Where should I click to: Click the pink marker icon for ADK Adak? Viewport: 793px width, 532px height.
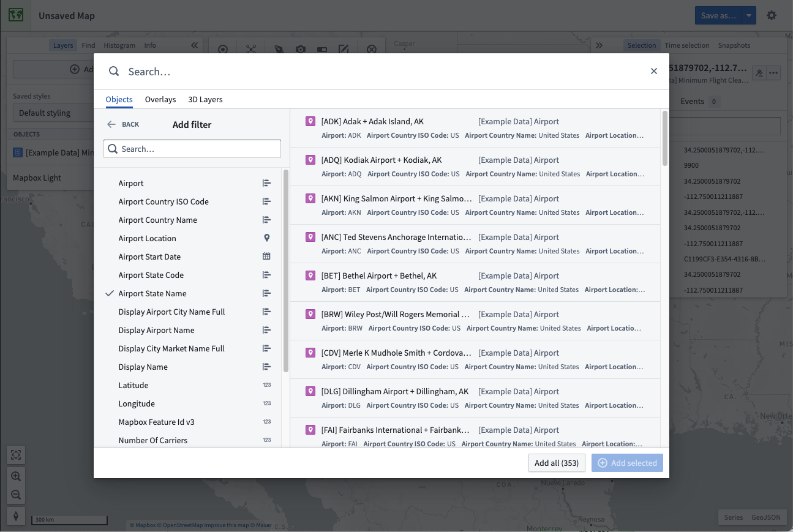(x=310, y=121)
